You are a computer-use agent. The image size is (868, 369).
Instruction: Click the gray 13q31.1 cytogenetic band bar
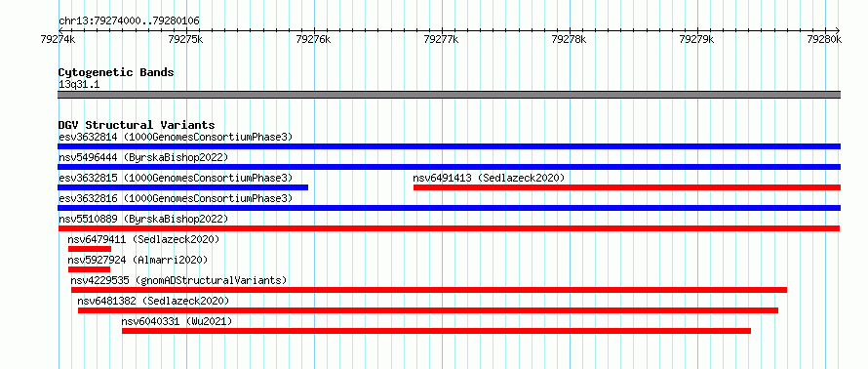[x=449, y=95]
